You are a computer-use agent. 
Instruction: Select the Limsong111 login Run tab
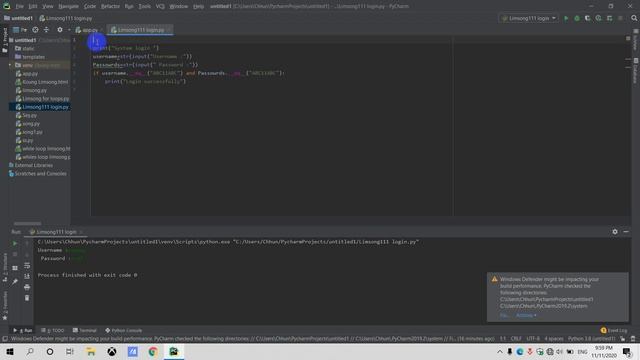point(56,232)
